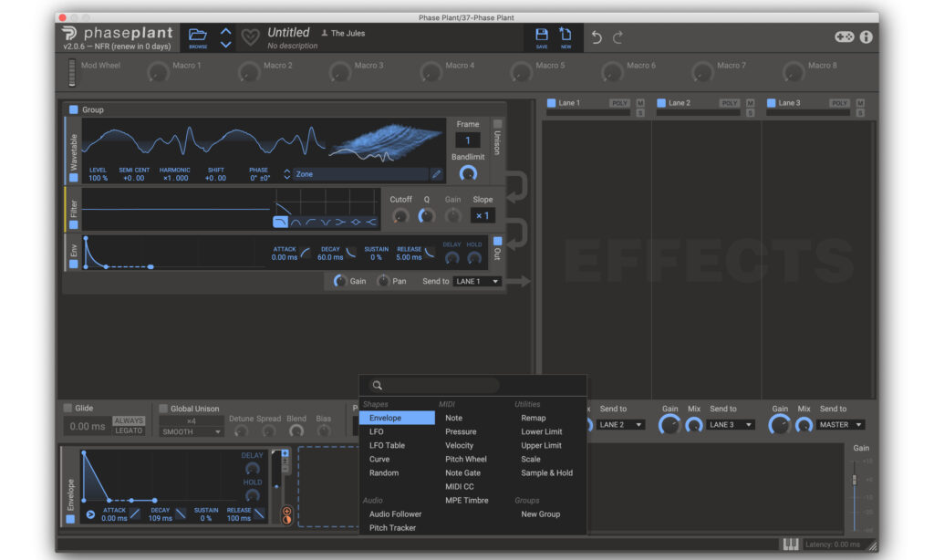The width and height of the screenshot is (934, 560).
Task: Click the POLY button on Lane 3
Action: point(839,103)
